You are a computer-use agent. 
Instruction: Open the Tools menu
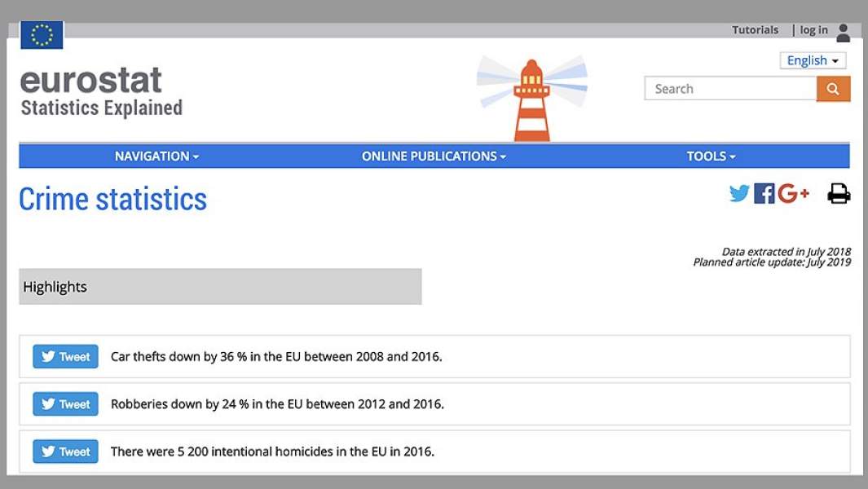(711, 156)
